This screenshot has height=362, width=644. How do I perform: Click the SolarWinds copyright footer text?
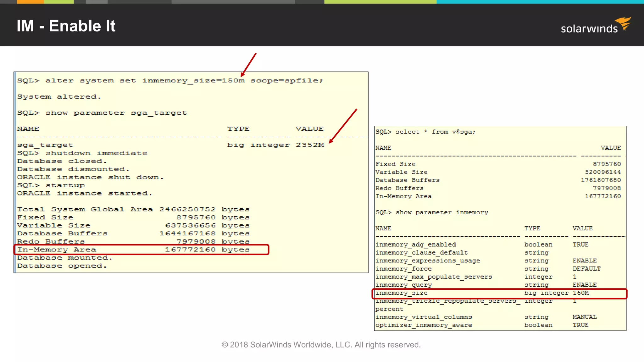tap(321, 345)
